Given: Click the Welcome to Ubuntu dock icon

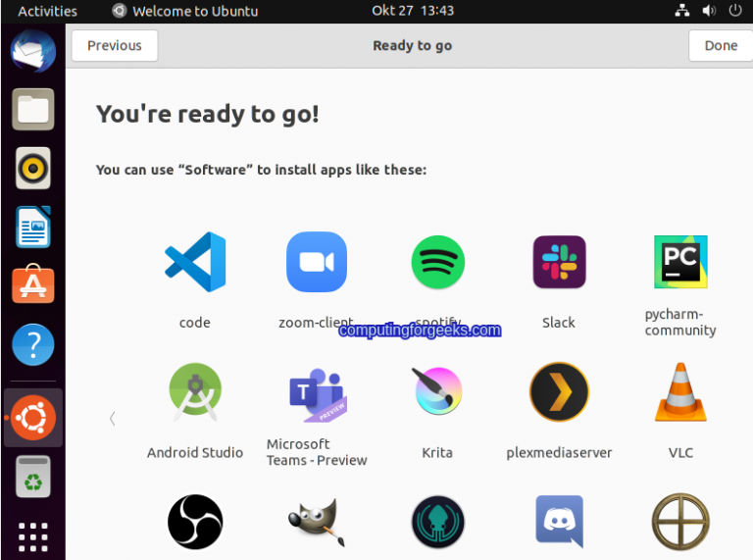Looking at the screenshot, I should point(33,418).
